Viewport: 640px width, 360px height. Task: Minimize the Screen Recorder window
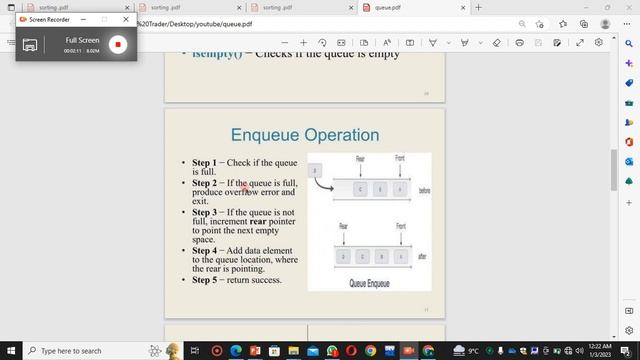[x=83, y=19]
